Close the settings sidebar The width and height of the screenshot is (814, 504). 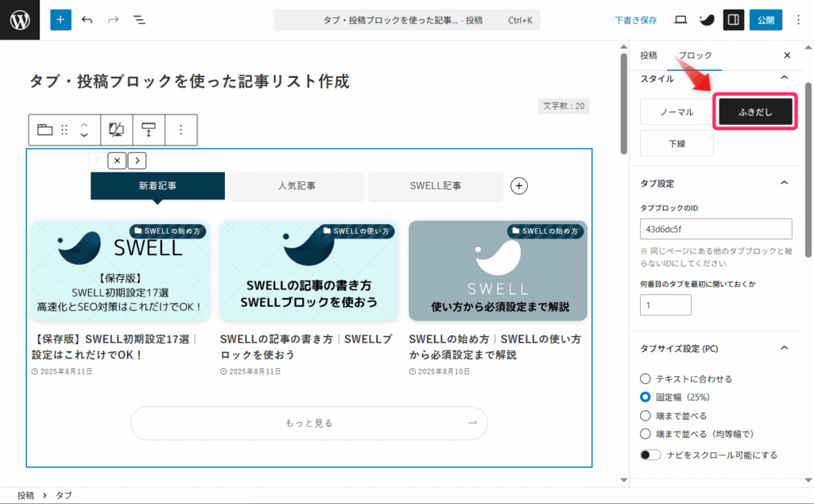(787, 55)
